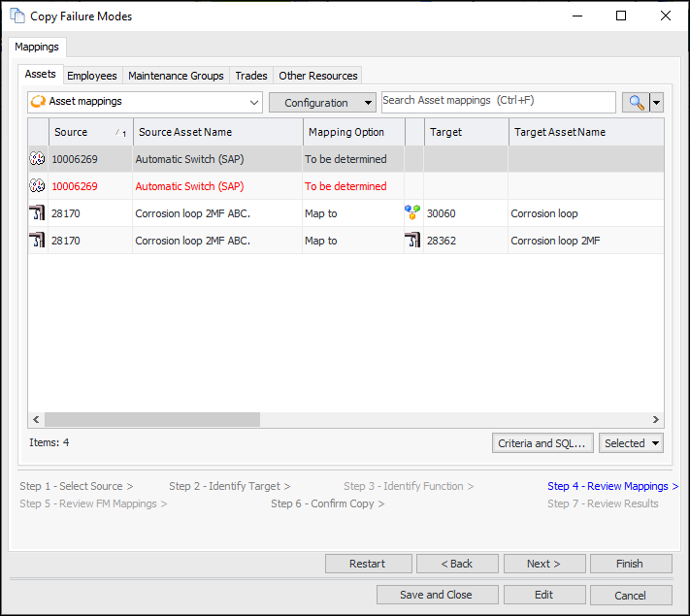Open the Selected dropdown button
The image size is (690, 616).
tap(631, 443)
